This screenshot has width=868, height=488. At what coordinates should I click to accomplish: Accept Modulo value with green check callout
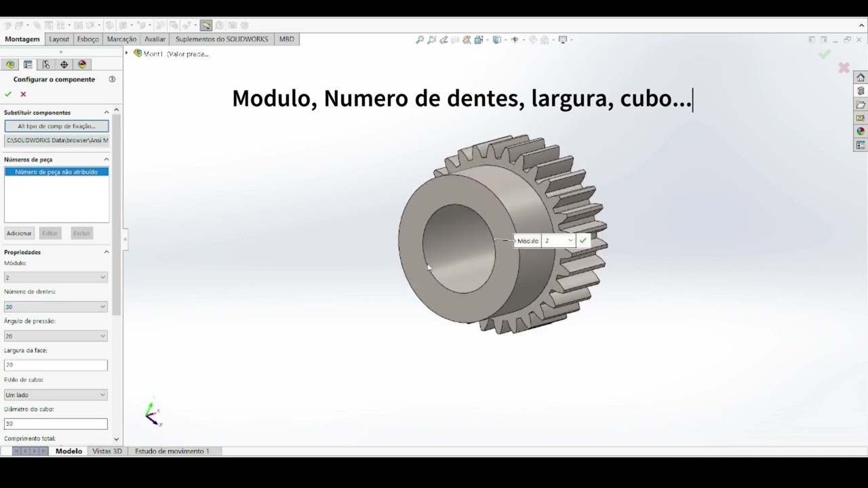[x=583, y=241]
